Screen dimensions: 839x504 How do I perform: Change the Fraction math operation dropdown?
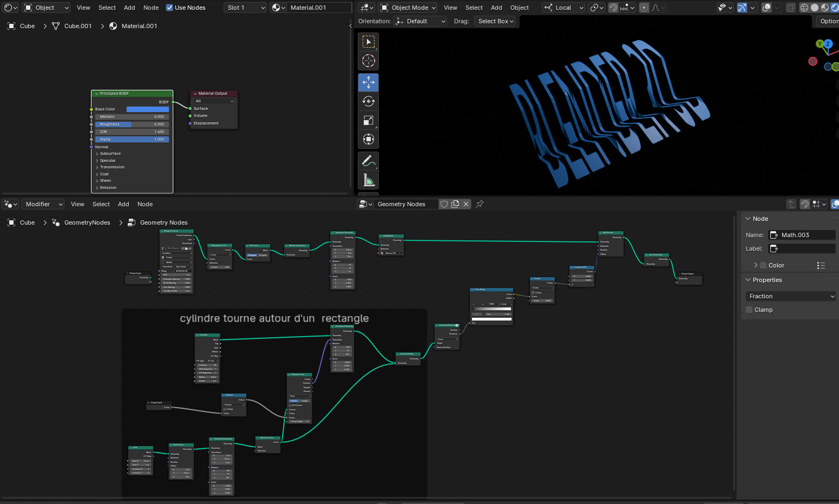point(790,296)
